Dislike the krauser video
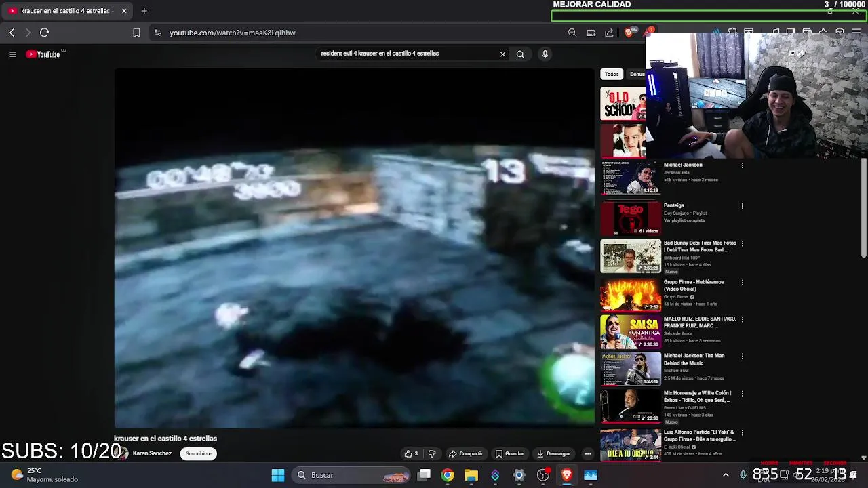This screenshot has width=868, height=488. coord(432,454)
